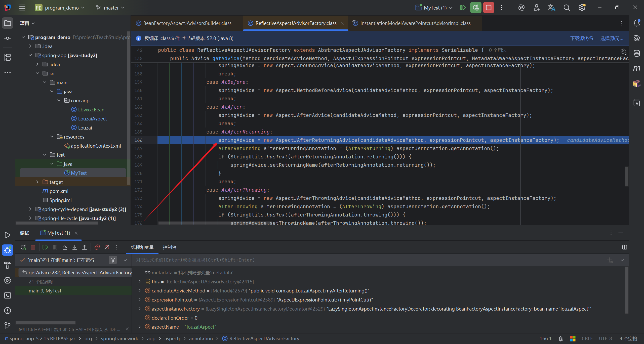Screen dimensions: 644x344
Task: Open View Breakpoints dialog icon
Action: coord(97,247)
